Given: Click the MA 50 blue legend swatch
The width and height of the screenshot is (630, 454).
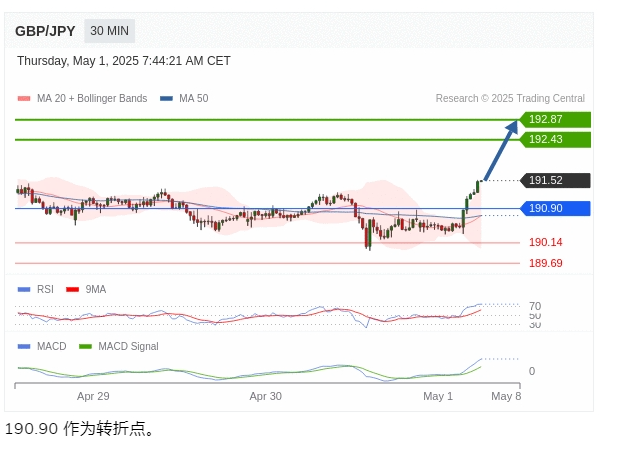Looking at the screenshot, I should click(x=166, y=98).
